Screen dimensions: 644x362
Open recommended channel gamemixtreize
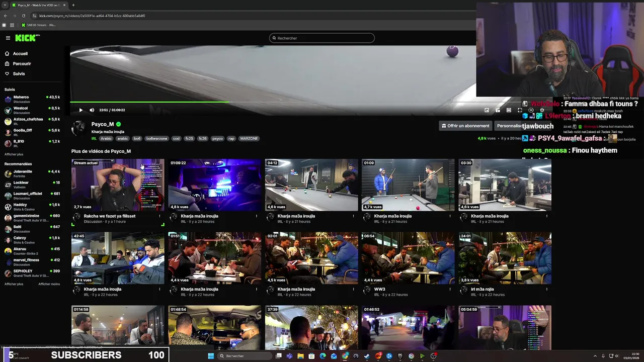[x=32, y=218]
